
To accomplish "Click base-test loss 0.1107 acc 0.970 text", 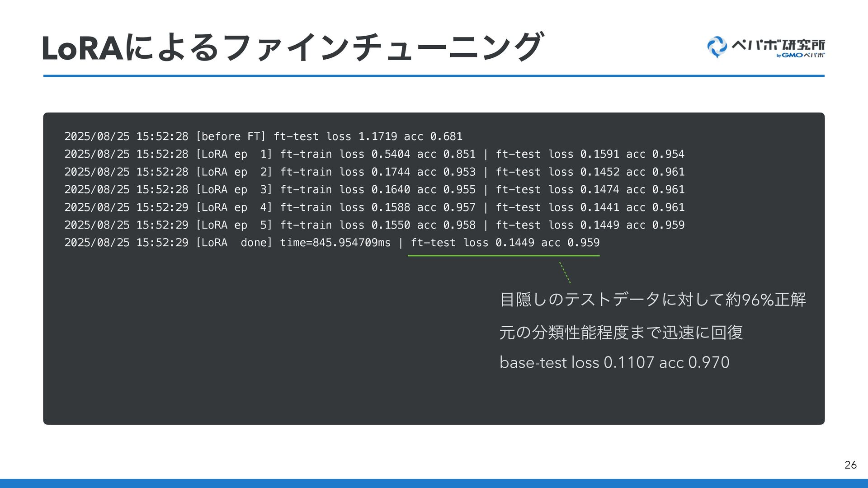I will click(x=614, y=362).
